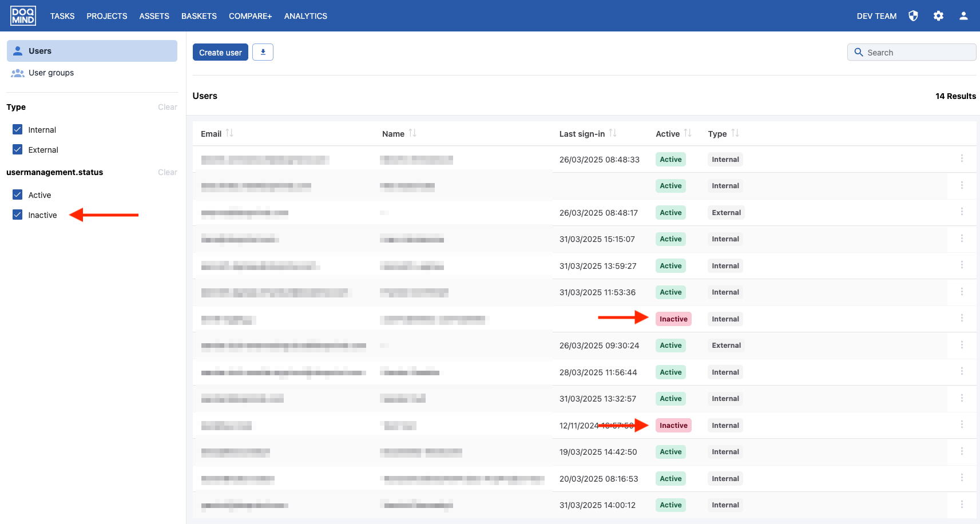The width and height of the screenshot is (980, 524).
Task: Sort the table by Email column
Action: tap(229, 133)
